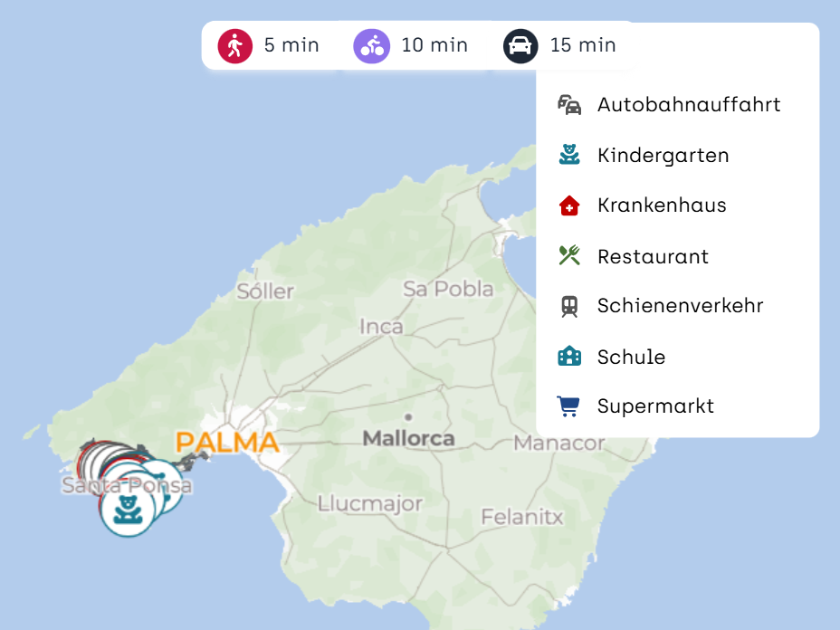840x630 pixels.
Task: Toggle the 10 min cycling time label
Action: coord(434,45)
